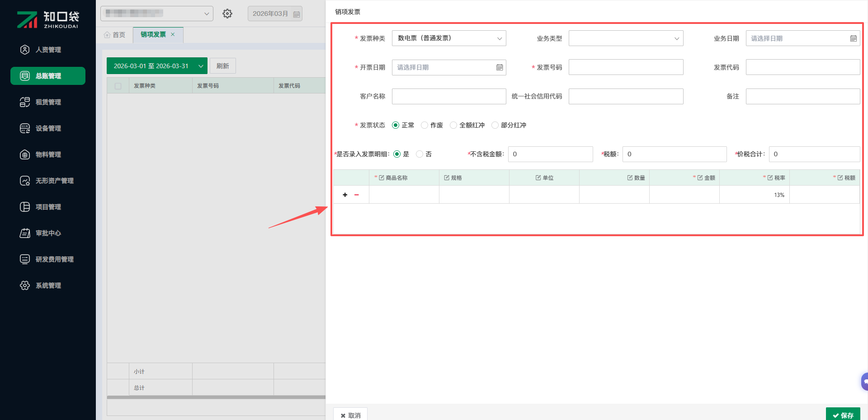This screenshot has width=868, height=420.
Task: Click the 统一社会信用代码 input field
Action: pos(626,96)
